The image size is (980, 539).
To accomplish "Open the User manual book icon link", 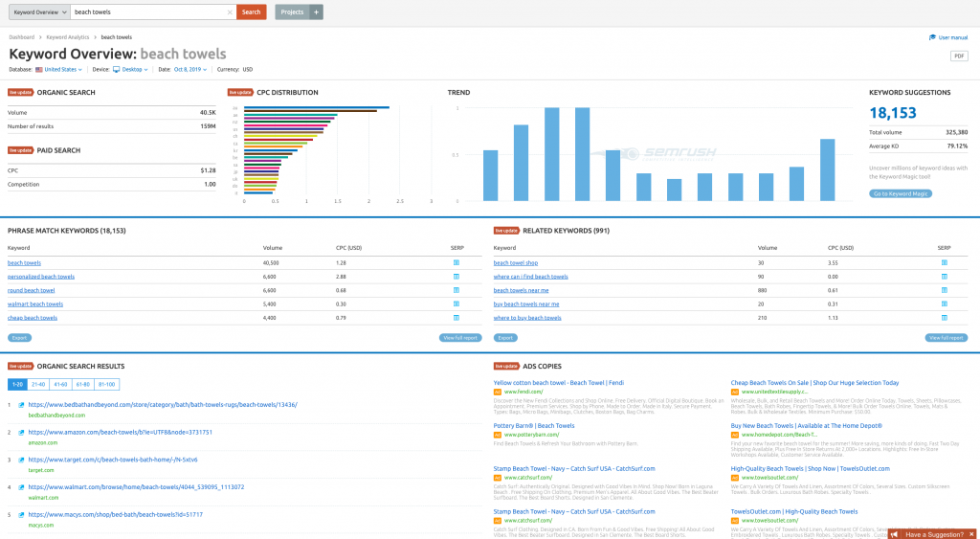I will point(933,37).
